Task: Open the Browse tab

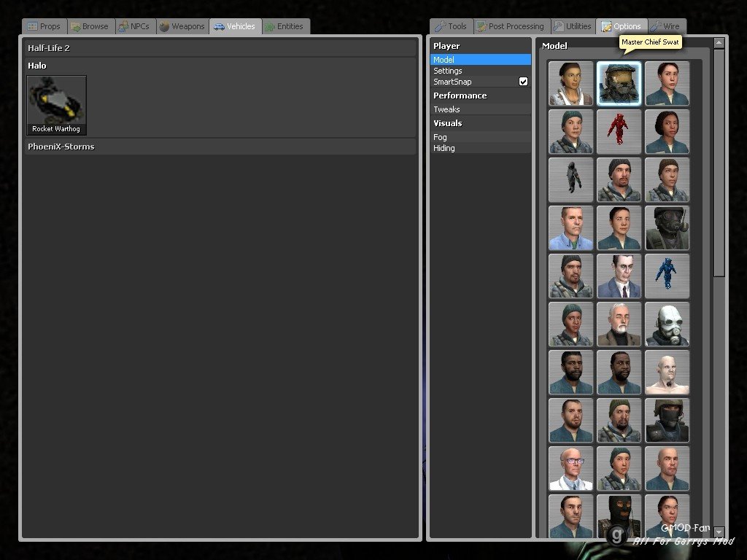Action: [x=90, y=27]
